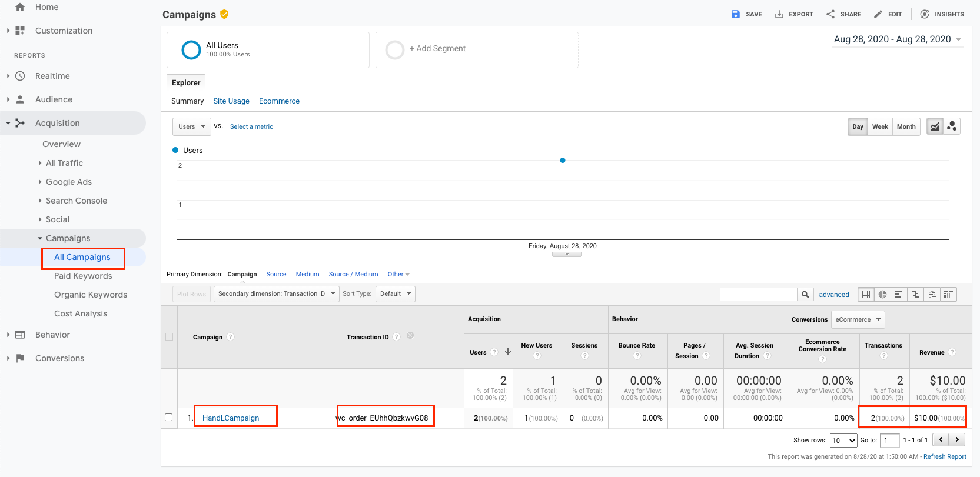Check the HandLCampaign row checkbox

tap(169, 418)
